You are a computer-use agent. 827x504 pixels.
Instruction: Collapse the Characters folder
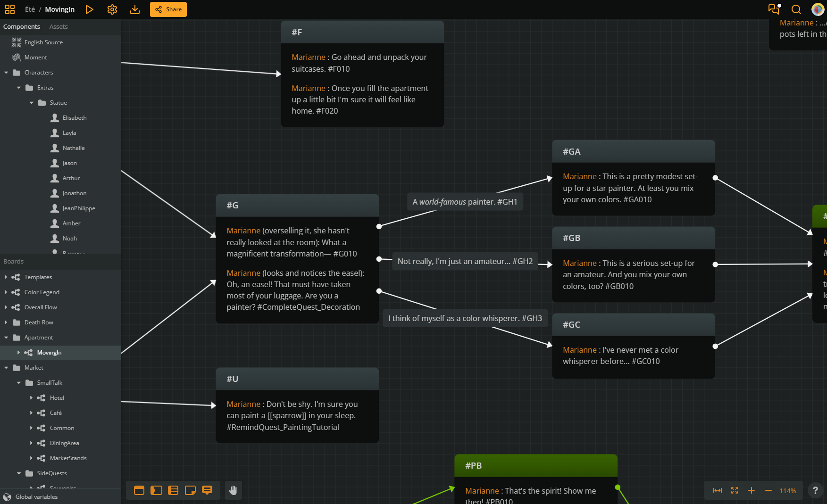6,73
